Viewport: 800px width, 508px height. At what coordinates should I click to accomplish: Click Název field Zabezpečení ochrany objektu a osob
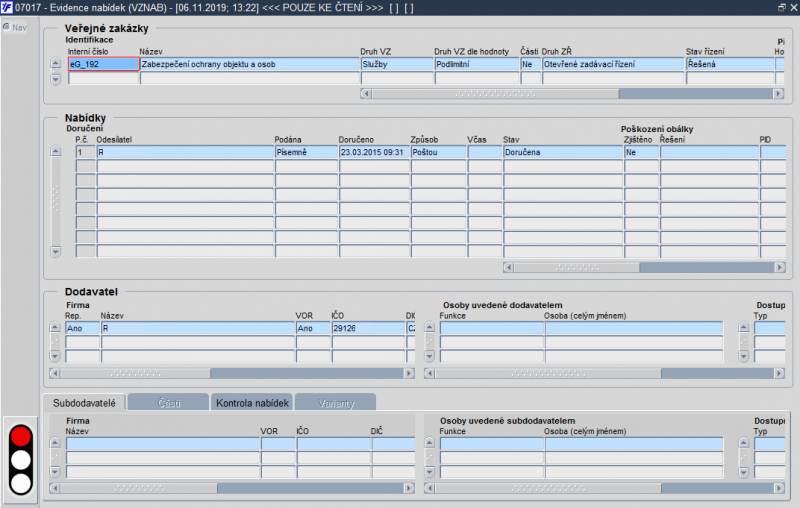click(249, 64)
